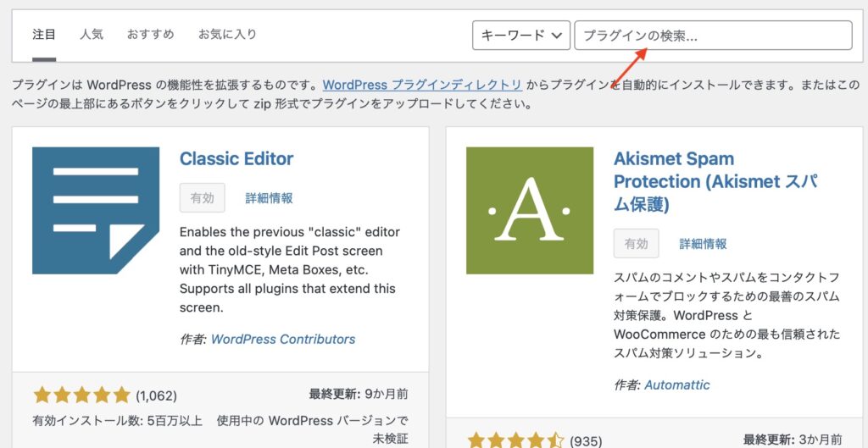Open the キーワード search type dropdown

coord(521,36)
